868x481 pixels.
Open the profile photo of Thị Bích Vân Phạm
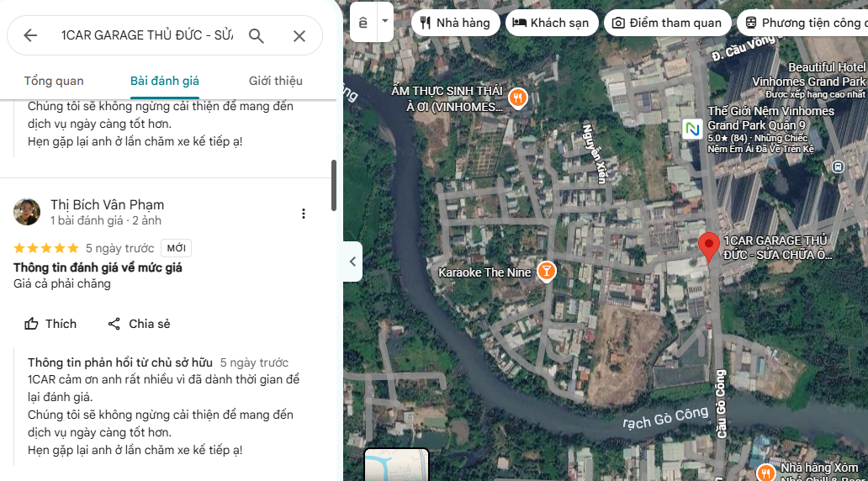click(x=27, y=212)
